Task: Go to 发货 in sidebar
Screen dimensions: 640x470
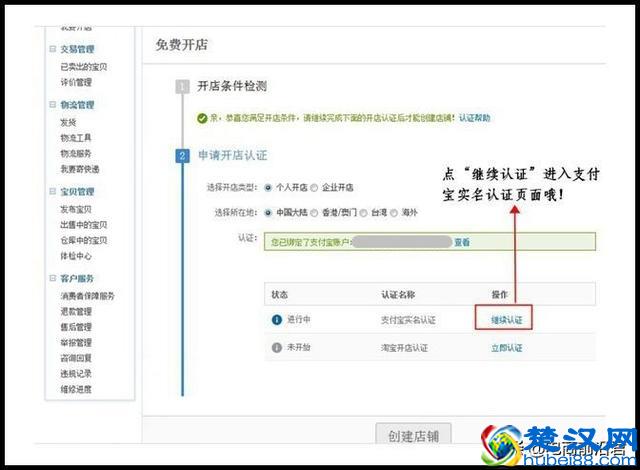Action: [x=68, y=122]
